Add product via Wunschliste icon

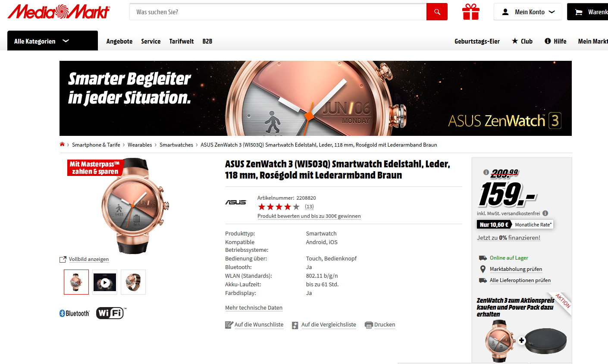pyautogui.click(x=229, y=325)
